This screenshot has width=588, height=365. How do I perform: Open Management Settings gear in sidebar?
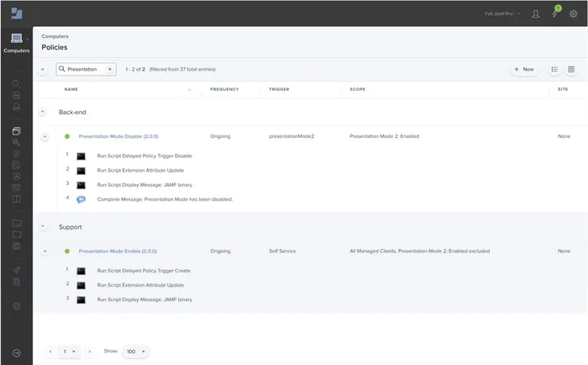(16, 306)
